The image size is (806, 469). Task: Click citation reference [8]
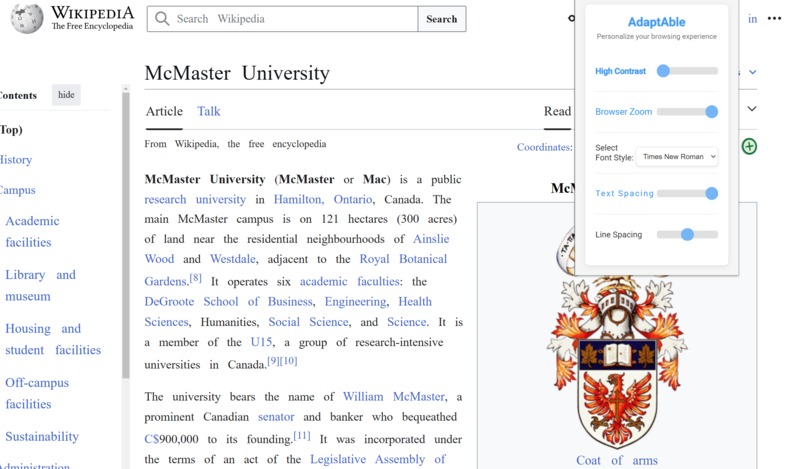(195, 278)
